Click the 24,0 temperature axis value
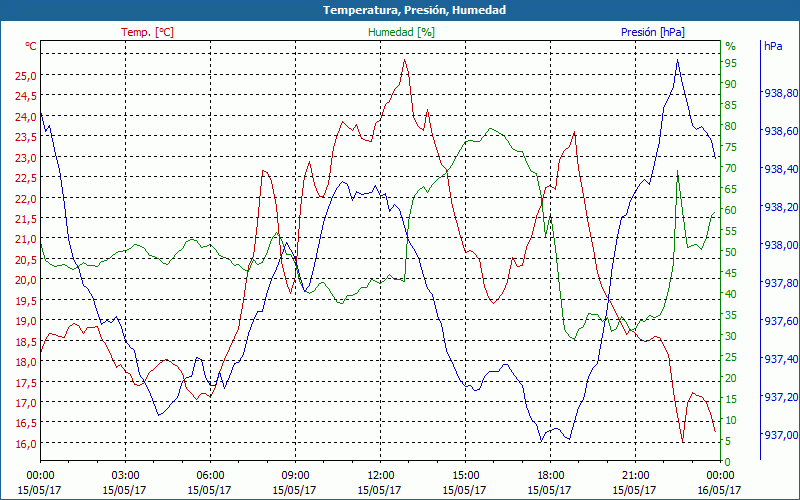Screen dimensions: 800x500 [x=25, y=117]
